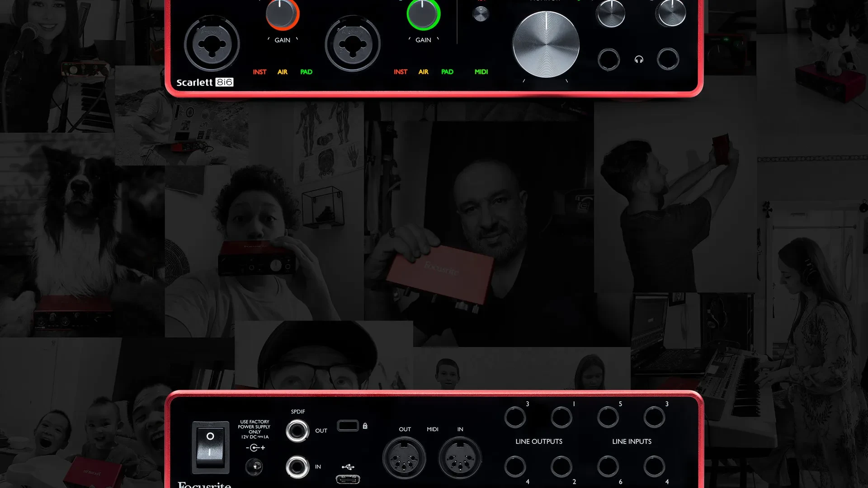Adjust the first GAIN knob with the orange ring
868x488 pixels.
point(282,14)
